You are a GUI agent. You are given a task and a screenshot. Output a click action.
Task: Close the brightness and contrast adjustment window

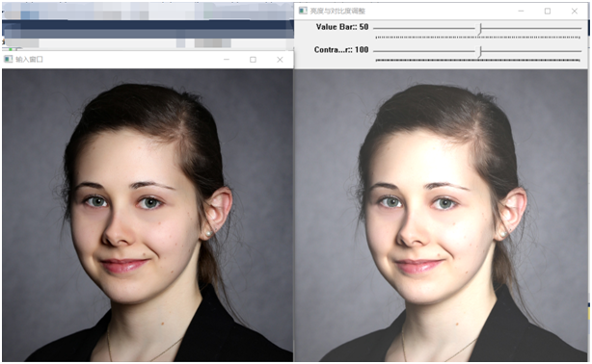coord(575,11)
